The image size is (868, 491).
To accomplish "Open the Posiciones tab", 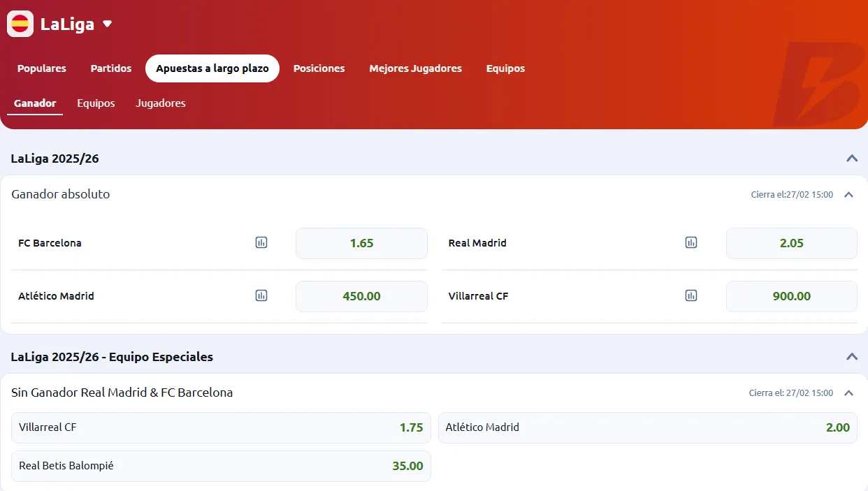I will click(x=319, y=68).
